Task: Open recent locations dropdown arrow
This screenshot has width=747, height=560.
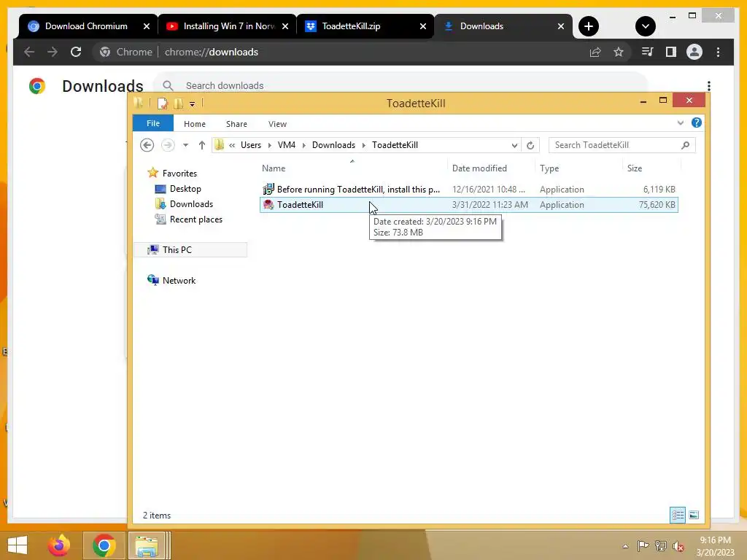Action: (185, 145)
